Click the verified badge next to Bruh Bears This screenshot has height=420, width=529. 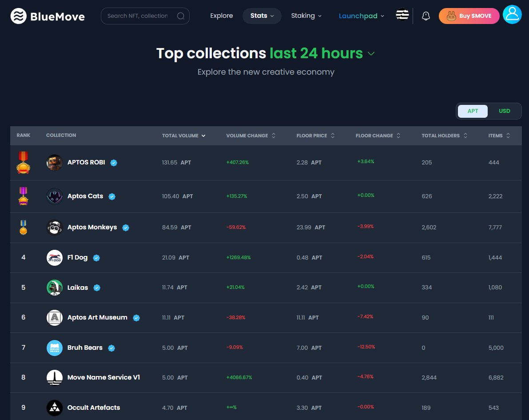[x=111, y=348]
